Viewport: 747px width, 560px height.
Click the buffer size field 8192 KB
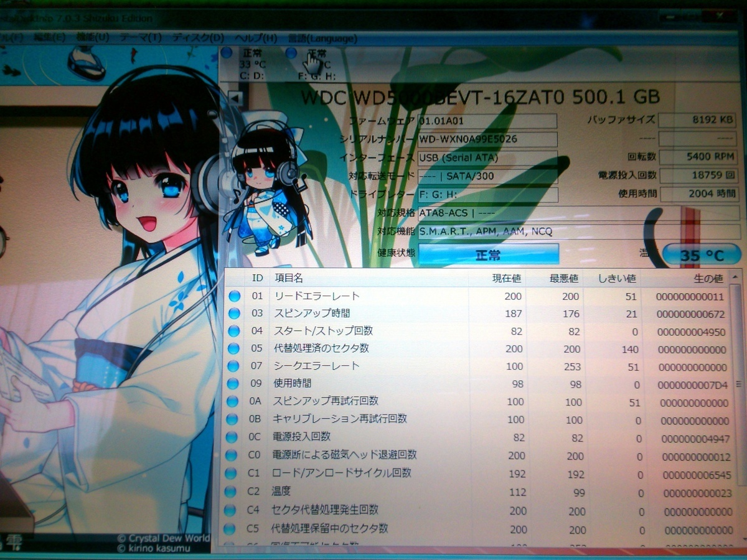(x=698, y=120)
